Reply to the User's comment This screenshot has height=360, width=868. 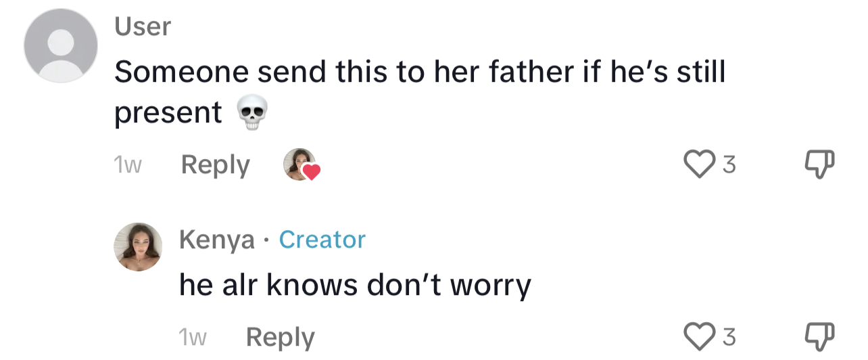(216, 164)
